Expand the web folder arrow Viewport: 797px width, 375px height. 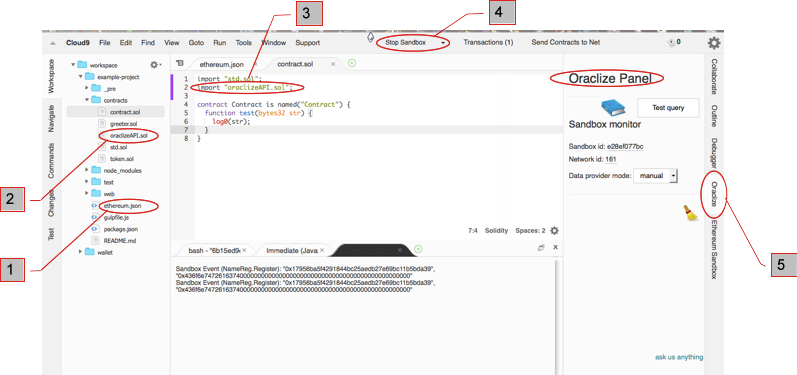pos(87,194)
